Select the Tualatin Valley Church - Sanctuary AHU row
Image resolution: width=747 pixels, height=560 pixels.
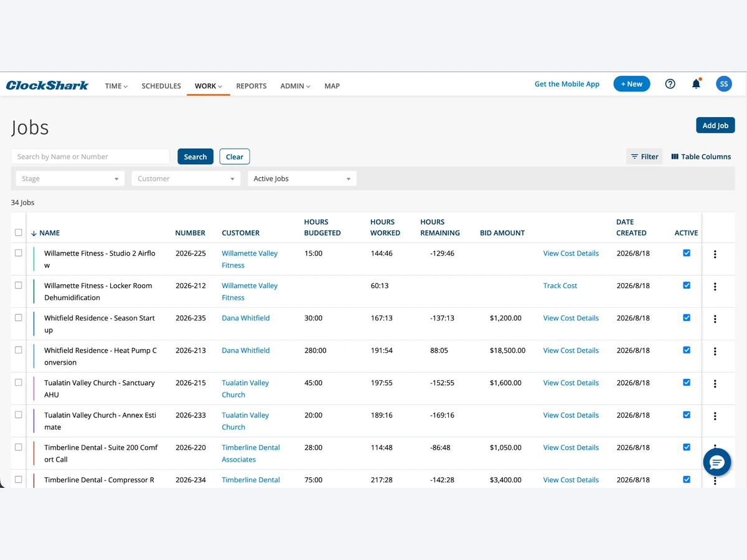pos(18,382)
